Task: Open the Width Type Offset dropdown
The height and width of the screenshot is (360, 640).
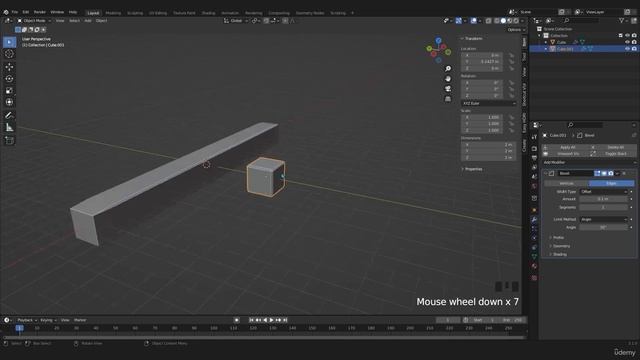Action: point(603,191)
